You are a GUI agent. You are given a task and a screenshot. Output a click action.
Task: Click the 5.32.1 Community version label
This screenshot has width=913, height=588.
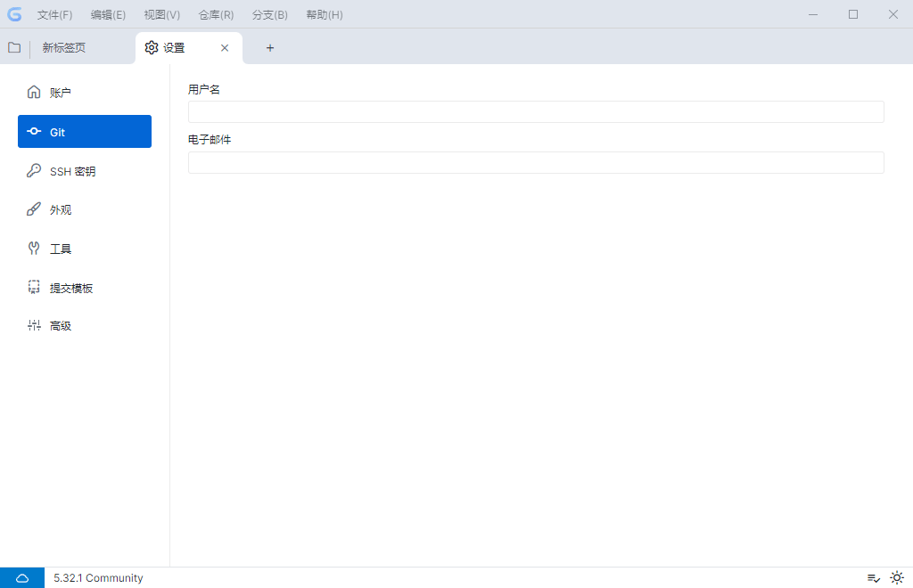tap(98, 577)
